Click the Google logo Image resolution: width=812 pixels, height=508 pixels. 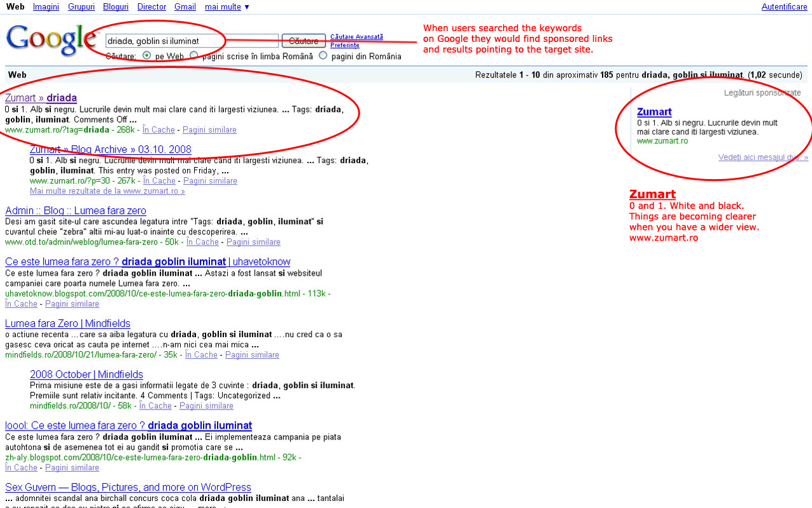[x=51, y=41]
